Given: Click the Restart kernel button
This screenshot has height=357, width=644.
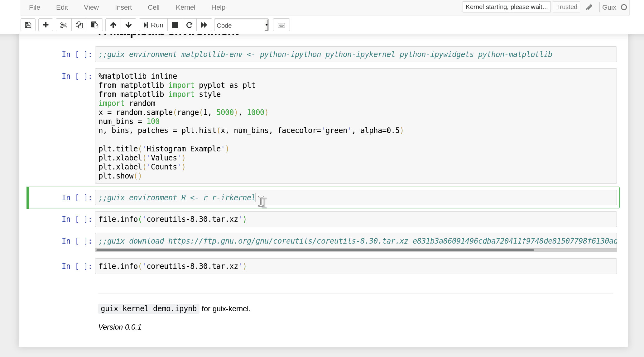Looking at the screenshot, I should (x=189, y=25).
